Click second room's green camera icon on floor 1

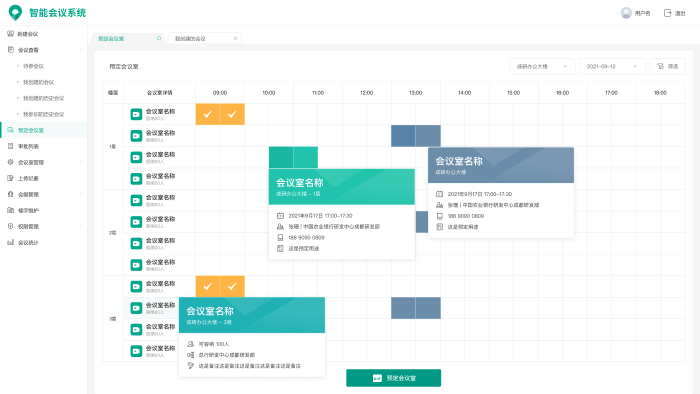tap(136, 136)
